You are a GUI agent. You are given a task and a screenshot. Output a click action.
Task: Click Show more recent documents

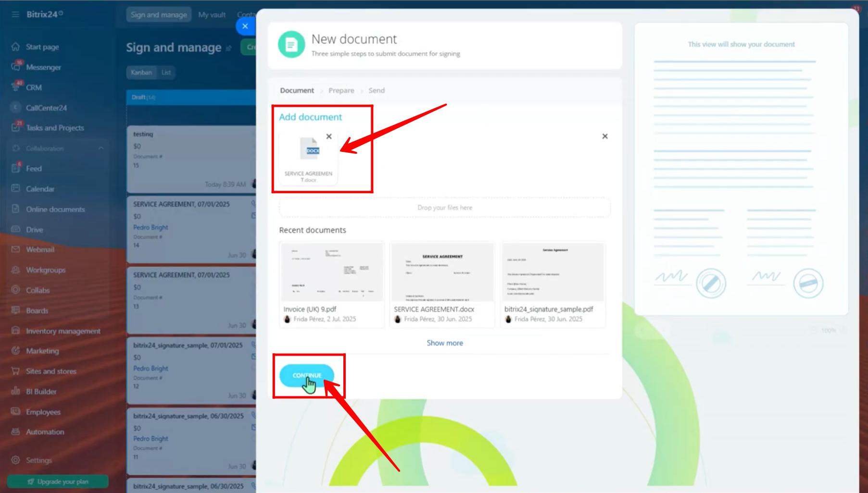click(445, 343)
